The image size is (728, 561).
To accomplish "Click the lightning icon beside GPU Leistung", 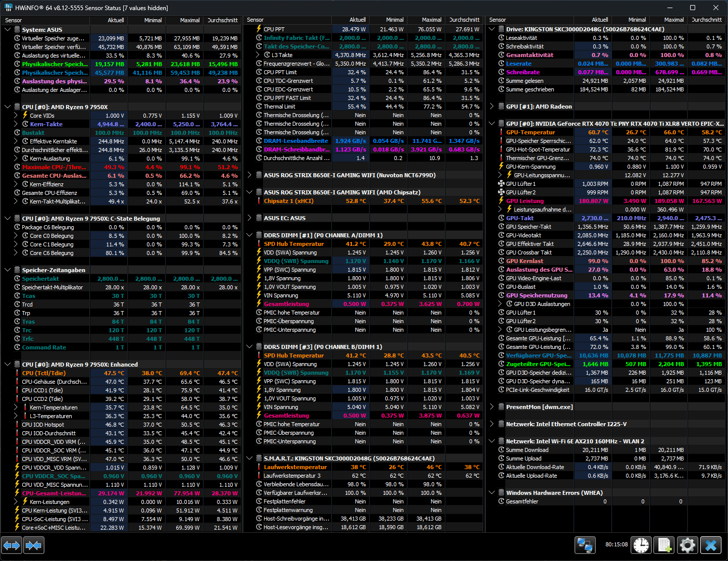I will (501, 201).
